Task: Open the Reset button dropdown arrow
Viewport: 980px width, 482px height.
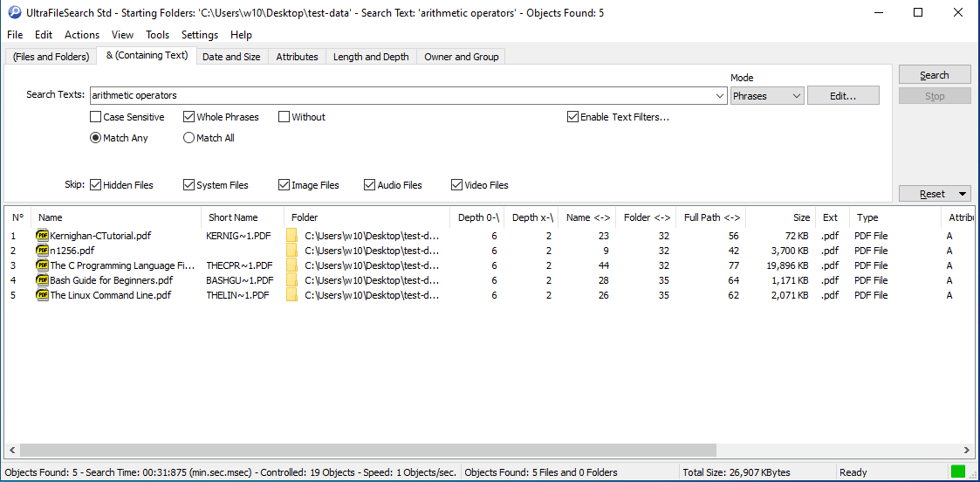Action: coord(963,194)
